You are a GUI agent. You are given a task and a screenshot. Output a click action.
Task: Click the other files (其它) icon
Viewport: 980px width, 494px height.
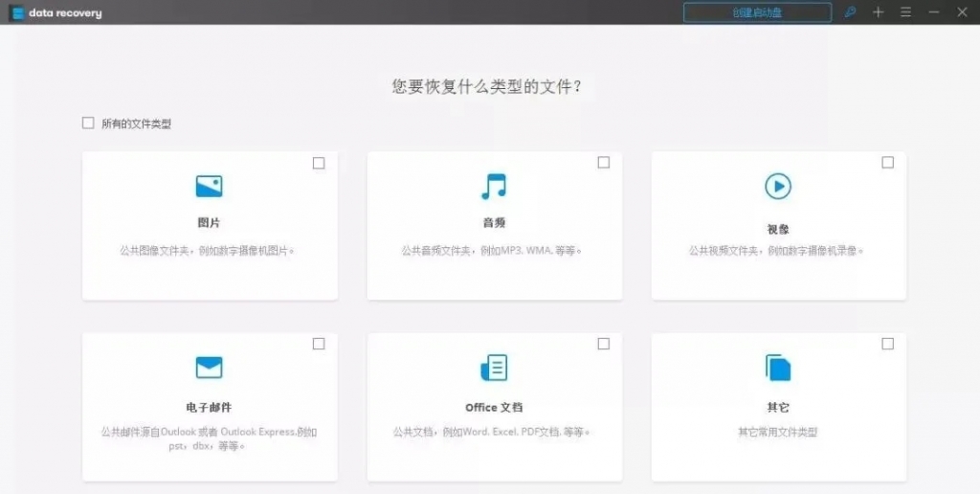[777, 368]
